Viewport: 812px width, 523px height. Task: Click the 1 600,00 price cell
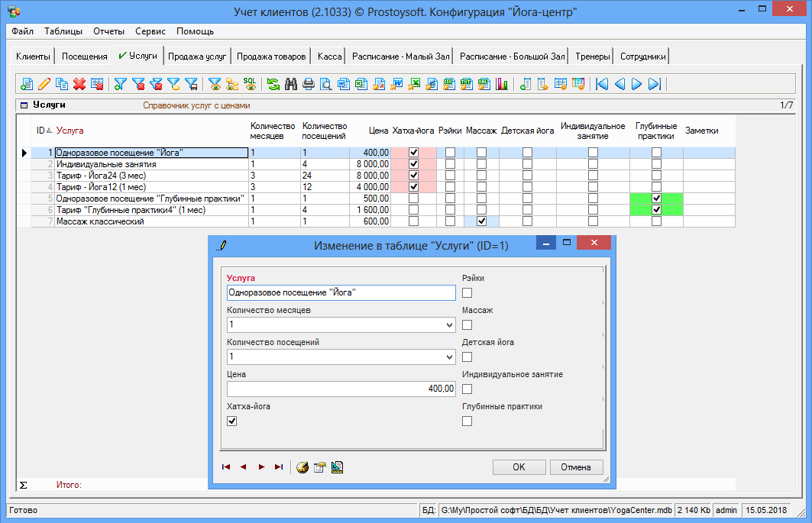click(x=370, y=210)
